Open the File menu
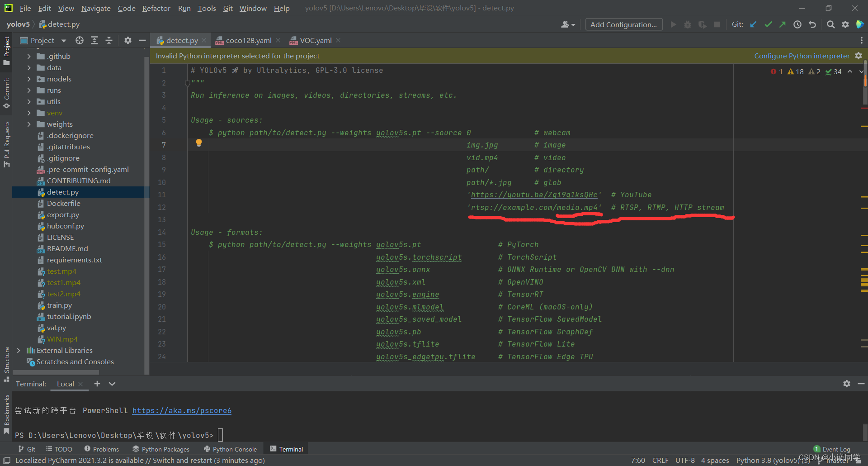This screenshot has height=466, width=868. point(25,8)
